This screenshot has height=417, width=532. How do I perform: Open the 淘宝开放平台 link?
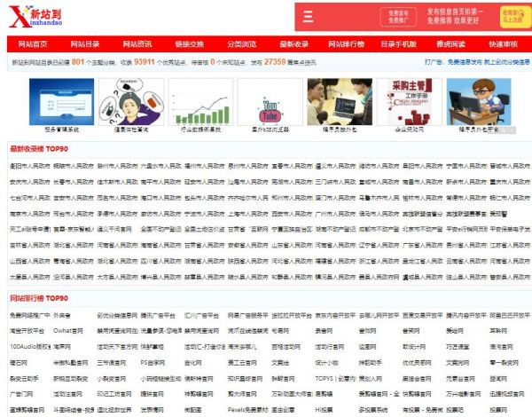pyautogui.click(x=27, y=331)
